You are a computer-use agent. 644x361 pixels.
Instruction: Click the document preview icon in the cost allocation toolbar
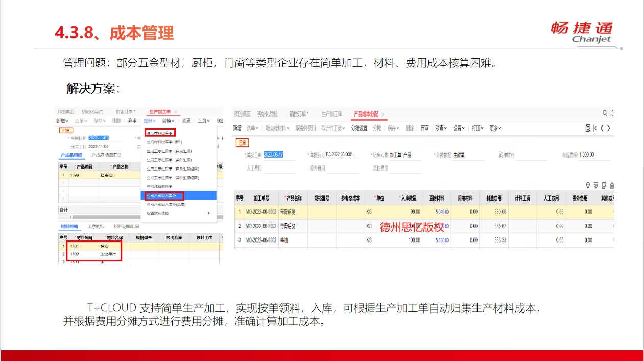[588, 128]
